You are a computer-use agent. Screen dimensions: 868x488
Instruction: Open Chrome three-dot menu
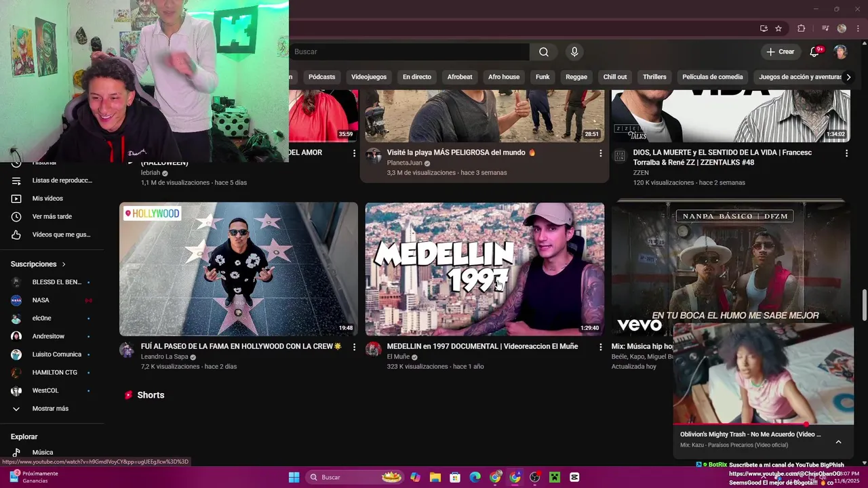(858, 28)
